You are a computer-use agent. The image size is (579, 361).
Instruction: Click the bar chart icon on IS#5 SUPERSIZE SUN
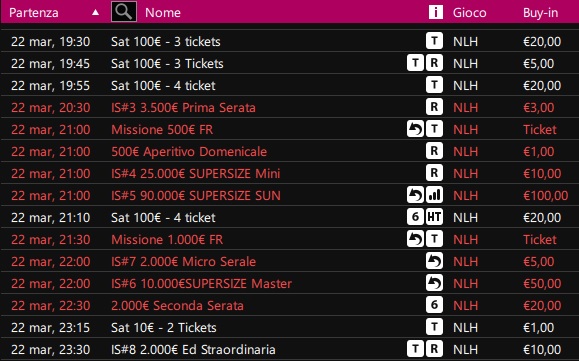[x=434, y=195]
